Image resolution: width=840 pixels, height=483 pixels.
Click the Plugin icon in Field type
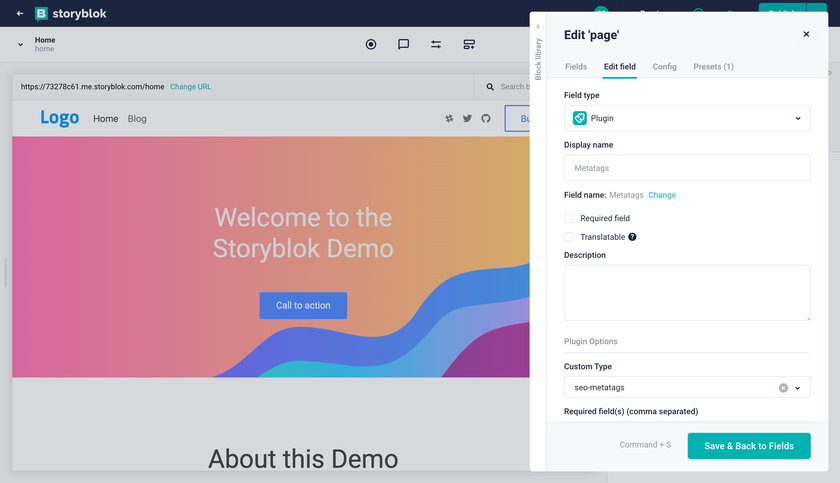[580, 118]
